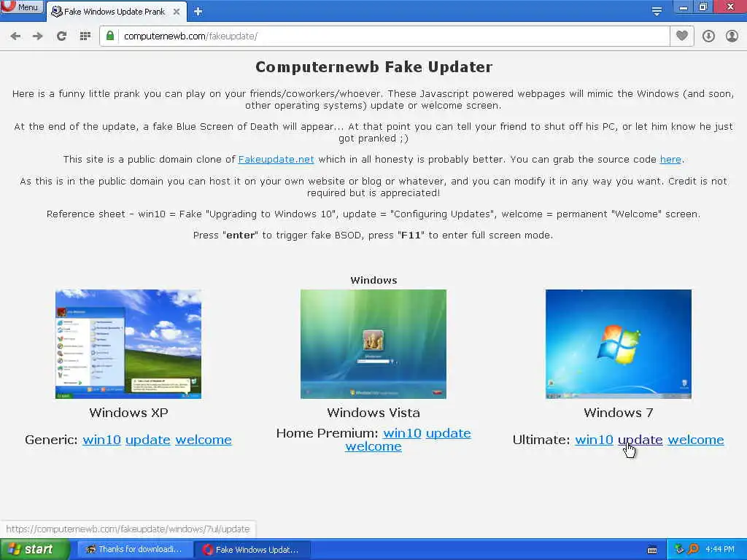Click the keyboard icon in the taskbar
The height and width of the screenshot is (560, 747).
pos(652,550)
